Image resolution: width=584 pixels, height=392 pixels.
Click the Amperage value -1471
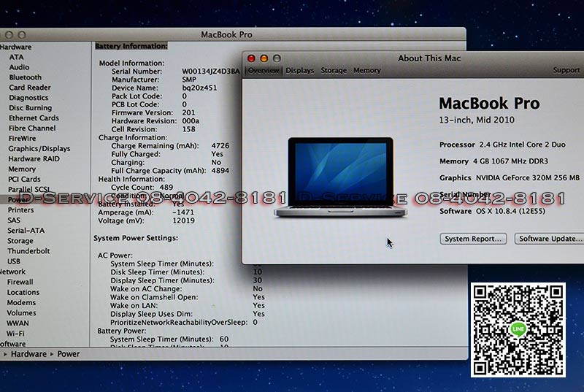pos(183,212)
